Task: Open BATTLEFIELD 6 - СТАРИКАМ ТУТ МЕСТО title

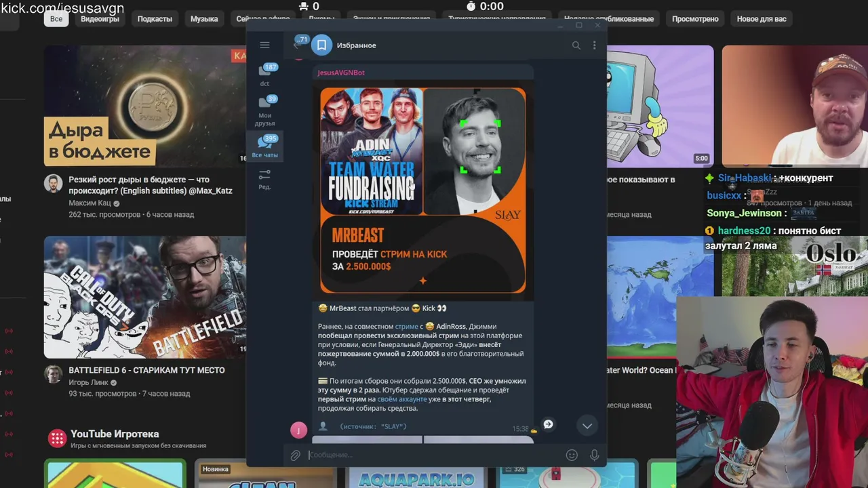Action: 146,370
